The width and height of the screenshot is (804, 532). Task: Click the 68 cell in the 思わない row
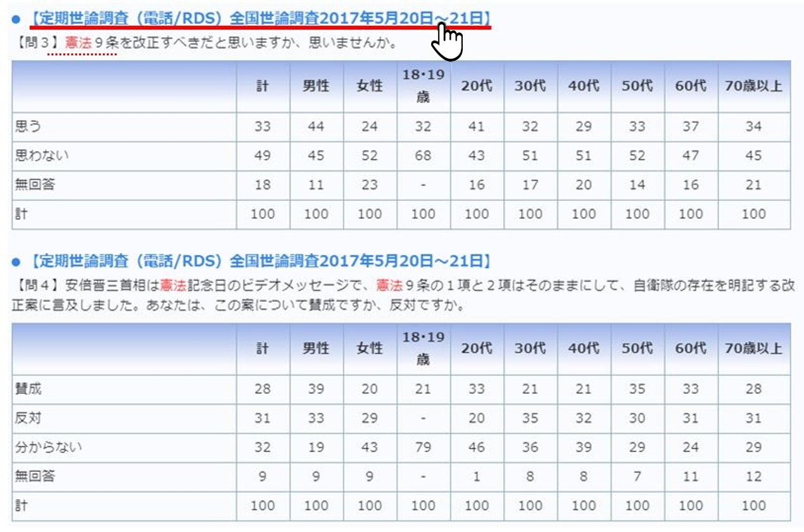[x=423, y=156]
